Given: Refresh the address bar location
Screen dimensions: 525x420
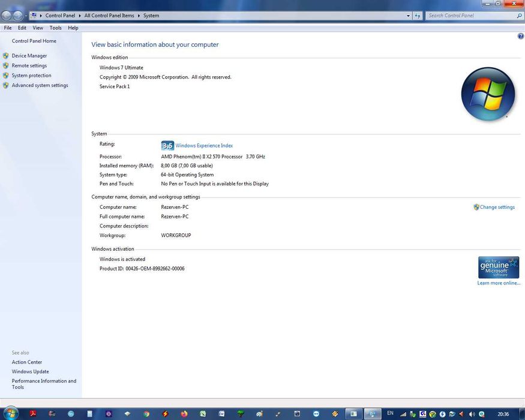Looking at the screenshot, I should [x=418, y=16].
